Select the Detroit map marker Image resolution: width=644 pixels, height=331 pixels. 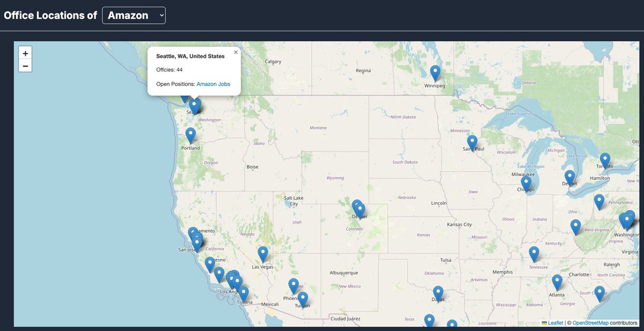pyautogui.click(x=570, y=178)
